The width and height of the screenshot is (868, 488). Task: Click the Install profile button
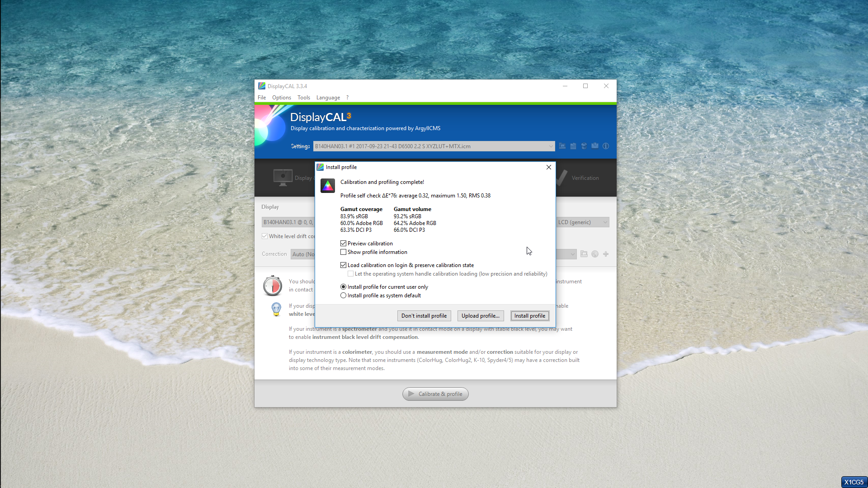[530, 316]
